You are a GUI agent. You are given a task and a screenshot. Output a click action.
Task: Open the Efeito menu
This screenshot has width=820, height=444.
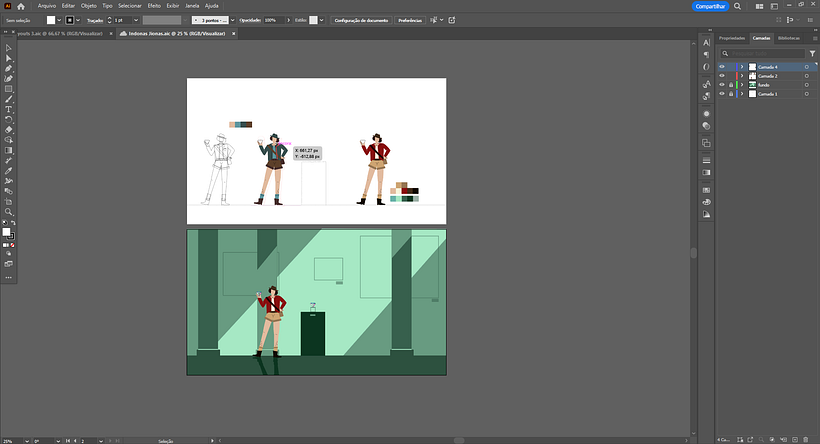154,6
